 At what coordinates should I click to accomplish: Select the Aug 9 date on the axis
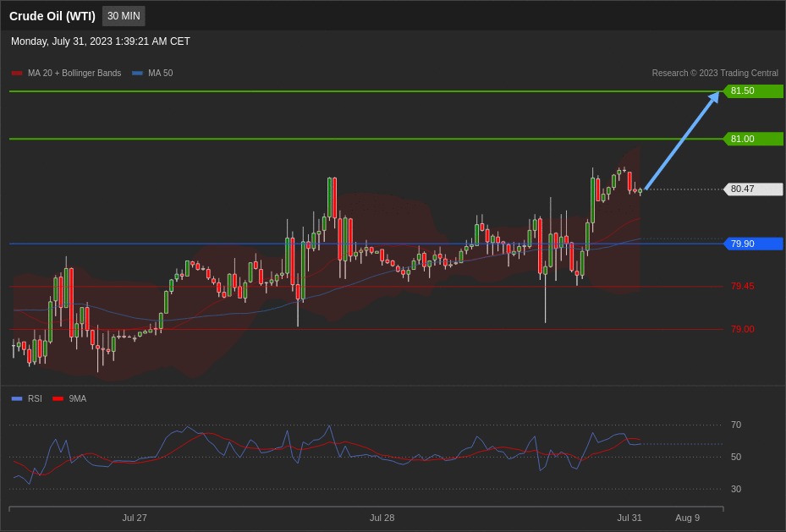[x=687, y=518]
